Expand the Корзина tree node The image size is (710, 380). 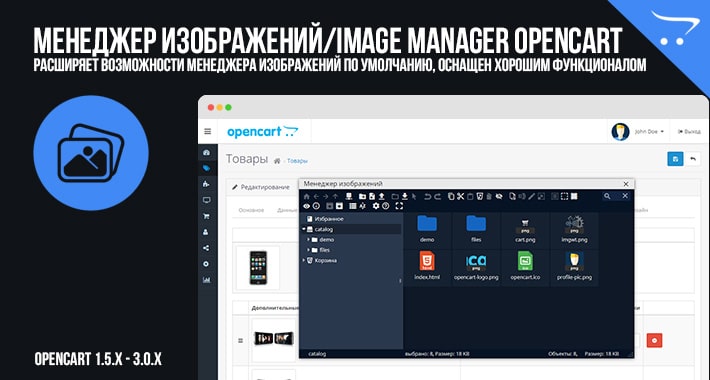304,260
